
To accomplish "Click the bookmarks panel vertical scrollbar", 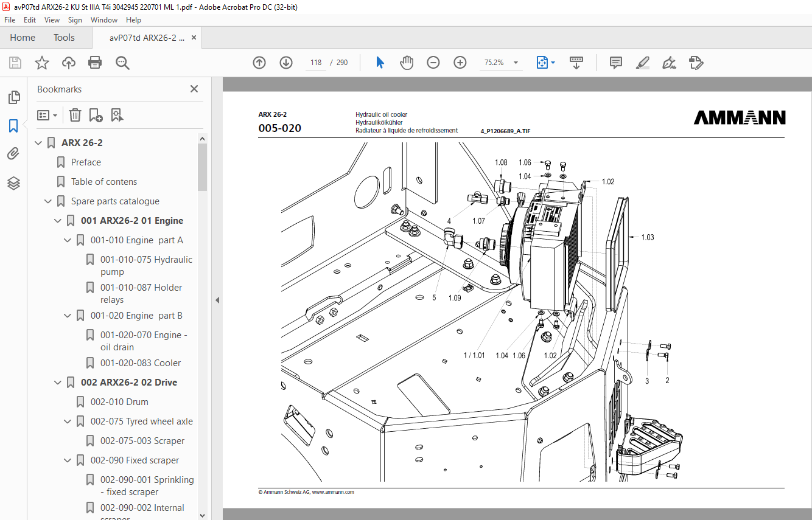I will pos(202,168).
